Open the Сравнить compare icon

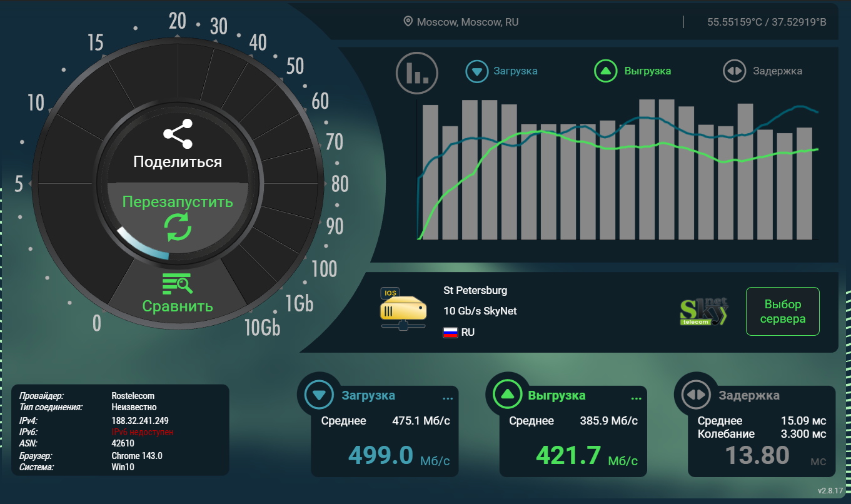pos(178,285)
